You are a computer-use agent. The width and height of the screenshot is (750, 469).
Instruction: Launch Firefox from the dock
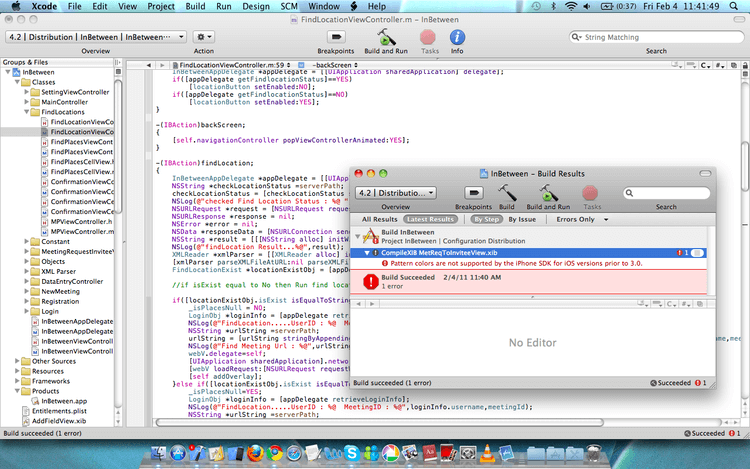255,453
